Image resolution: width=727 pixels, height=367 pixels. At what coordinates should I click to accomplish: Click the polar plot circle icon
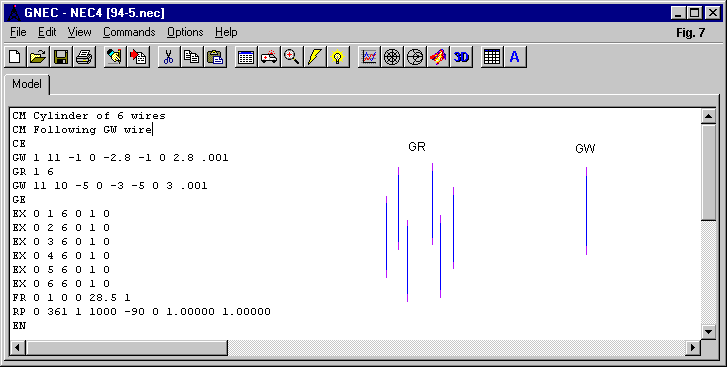pyautogui.click(x=392, y=57)
